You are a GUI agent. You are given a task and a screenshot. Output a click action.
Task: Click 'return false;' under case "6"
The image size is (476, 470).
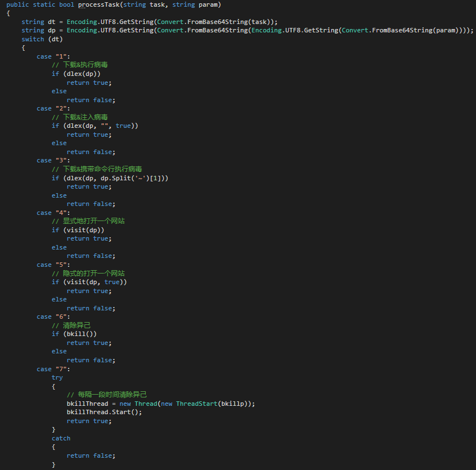pos(91,360)
